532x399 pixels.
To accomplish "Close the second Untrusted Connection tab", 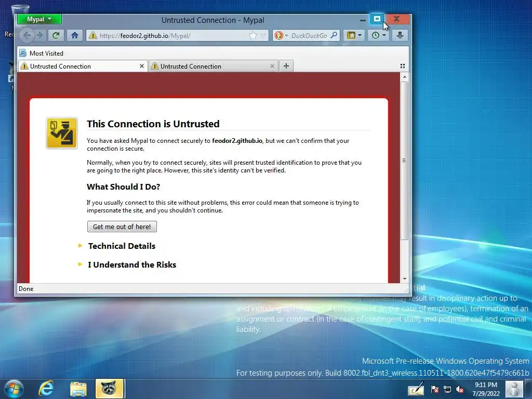I will [x=272, y=66].
